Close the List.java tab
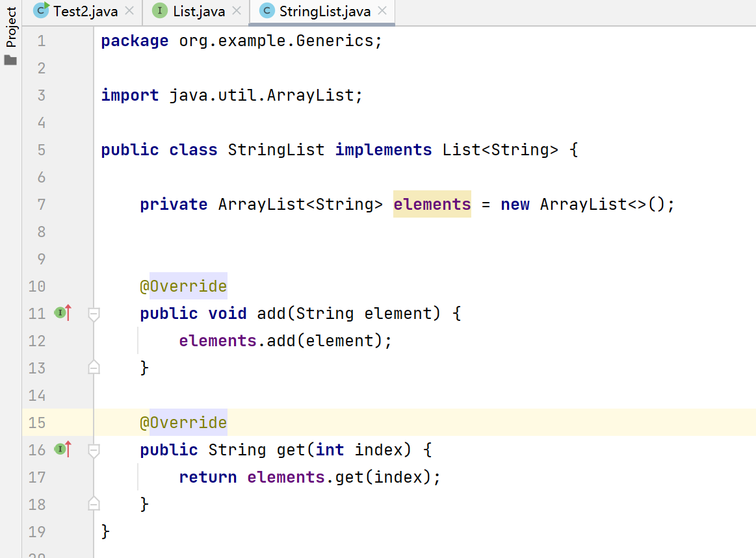 coord(237,11)
